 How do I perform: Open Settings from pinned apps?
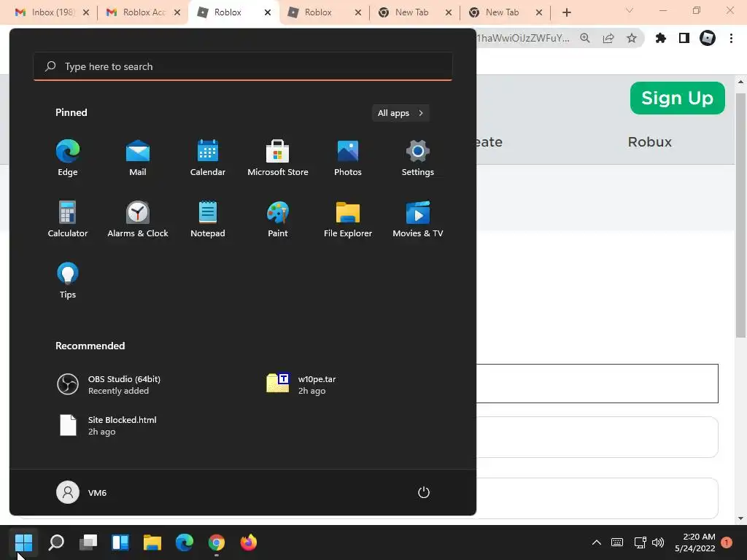coord(418,158)
